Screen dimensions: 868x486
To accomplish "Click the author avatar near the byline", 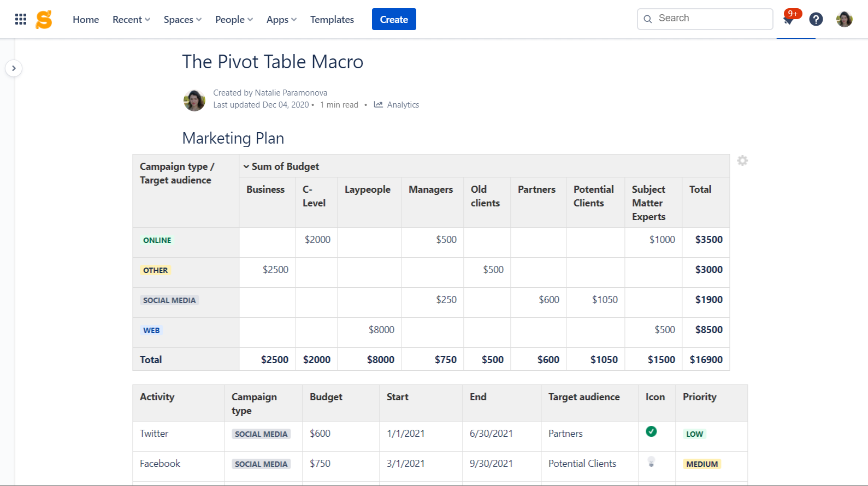I will pyautogui.click(x=194, y=100).
